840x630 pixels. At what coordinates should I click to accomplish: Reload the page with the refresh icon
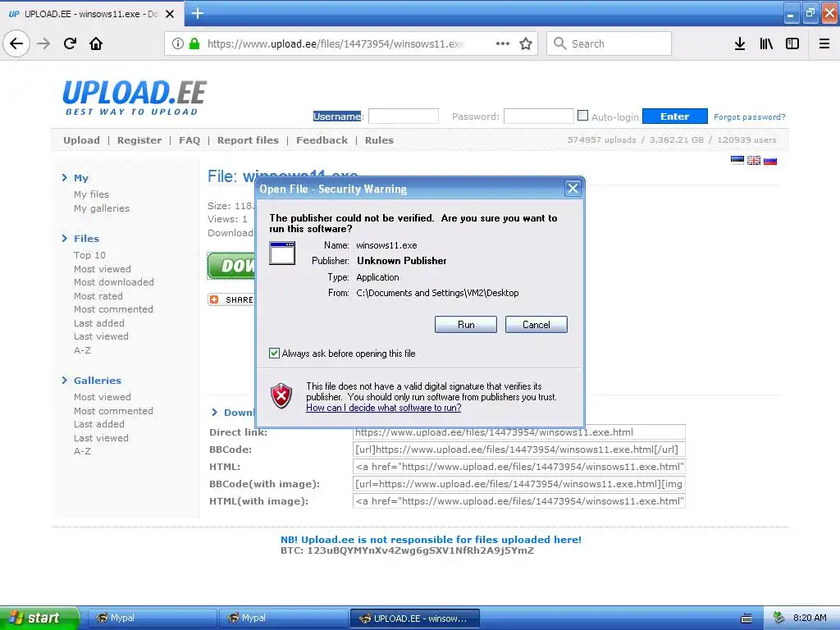tap(70, 43)
